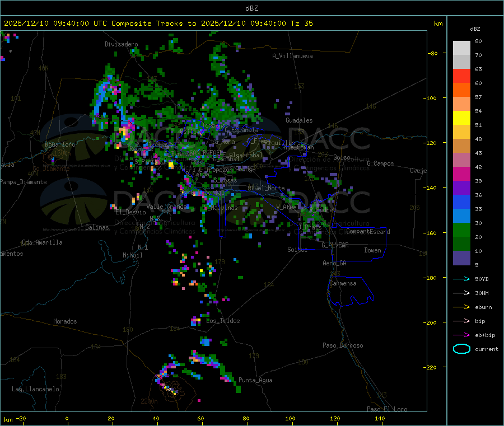Viewport: 504px width, 426px height.
Task: Click the yellow eburn arrow icon
Action: [x=461, y=307]
